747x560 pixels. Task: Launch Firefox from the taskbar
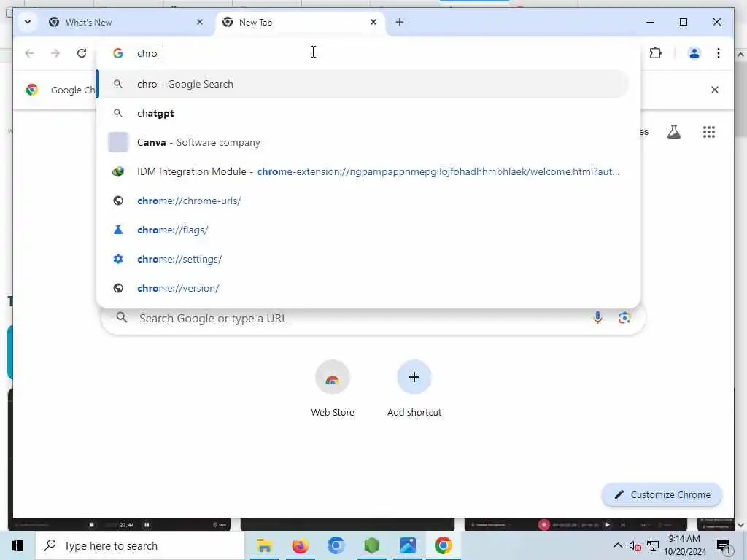pos(300,545)
